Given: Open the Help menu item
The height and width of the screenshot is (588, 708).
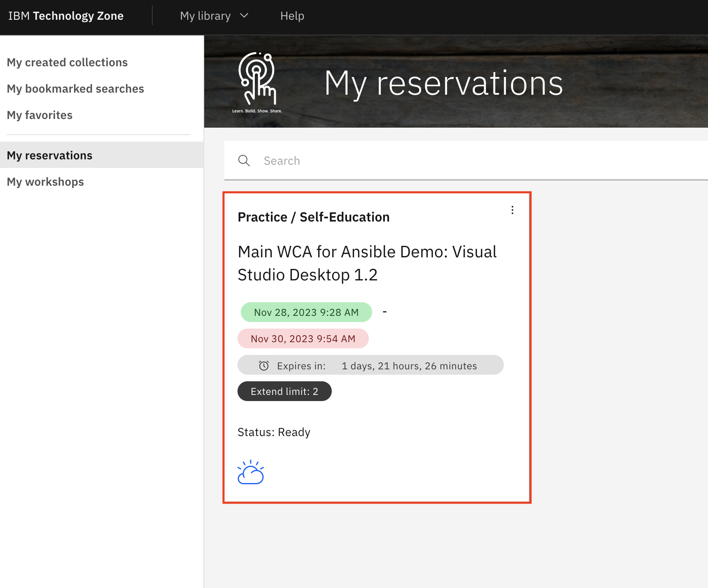Looking at the screenshot, I should [292, 16].
